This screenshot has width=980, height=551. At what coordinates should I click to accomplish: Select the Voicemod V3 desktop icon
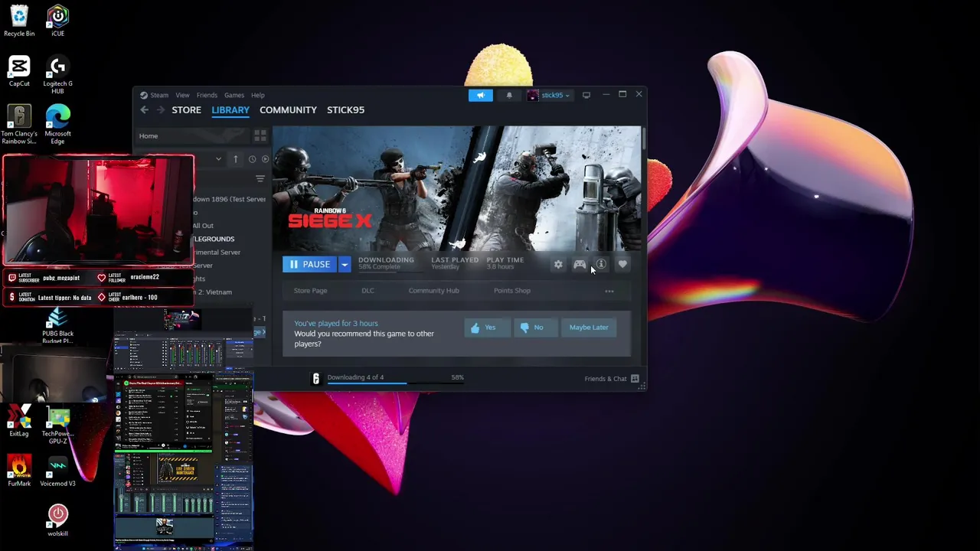coord(57,471)
